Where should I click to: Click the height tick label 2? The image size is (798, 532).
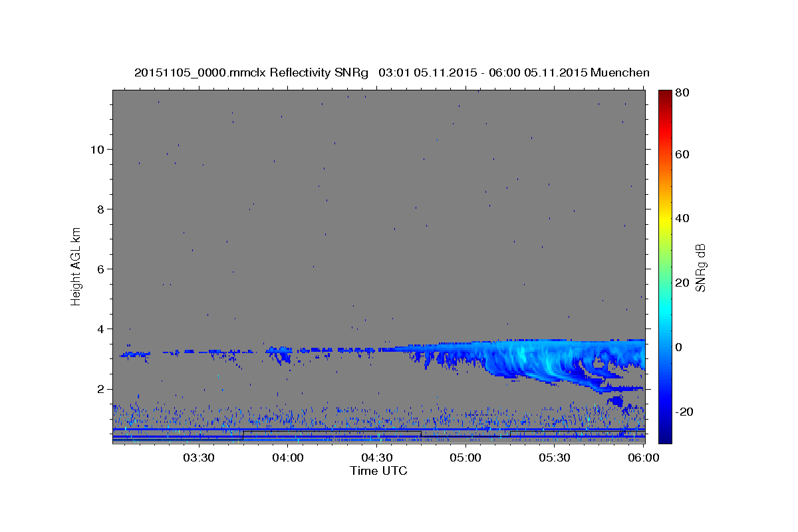[x=100, y=388]
